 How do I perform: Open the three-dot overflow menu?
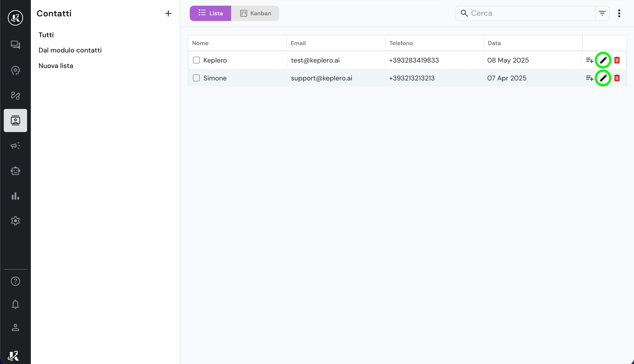pyautogui.click(x=619, y=13)
